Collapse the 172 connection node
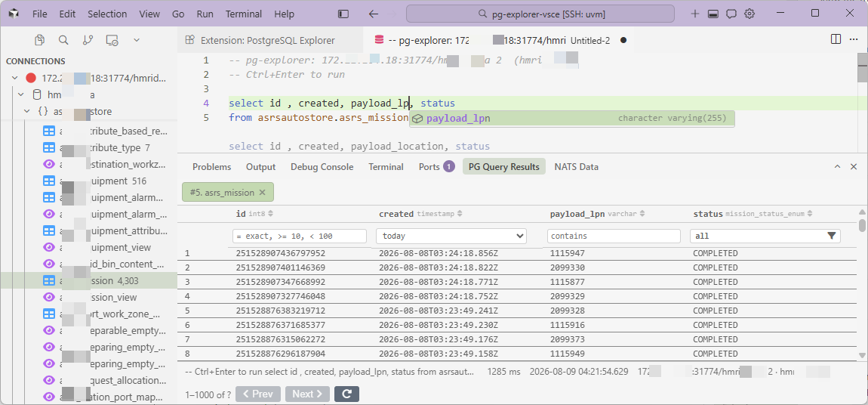 [15, 78]
